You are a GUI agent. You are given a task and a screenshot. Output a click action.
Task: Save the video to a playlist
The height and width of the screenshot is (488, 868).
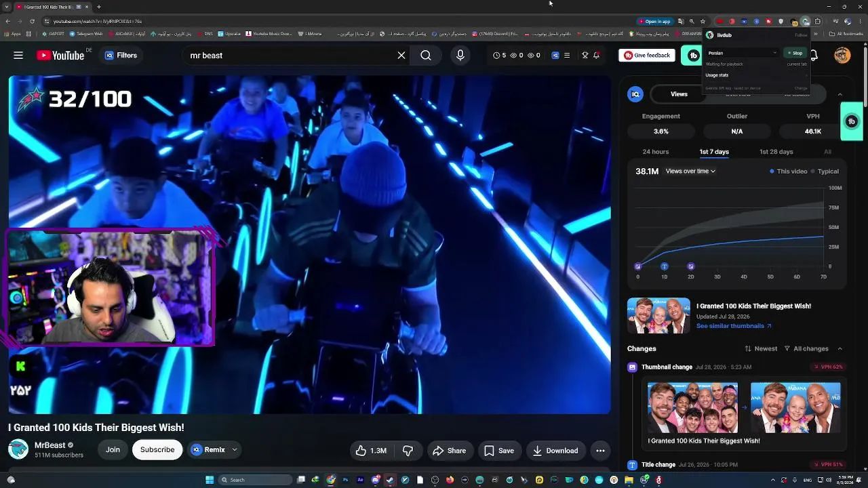[x=499, y=451]
